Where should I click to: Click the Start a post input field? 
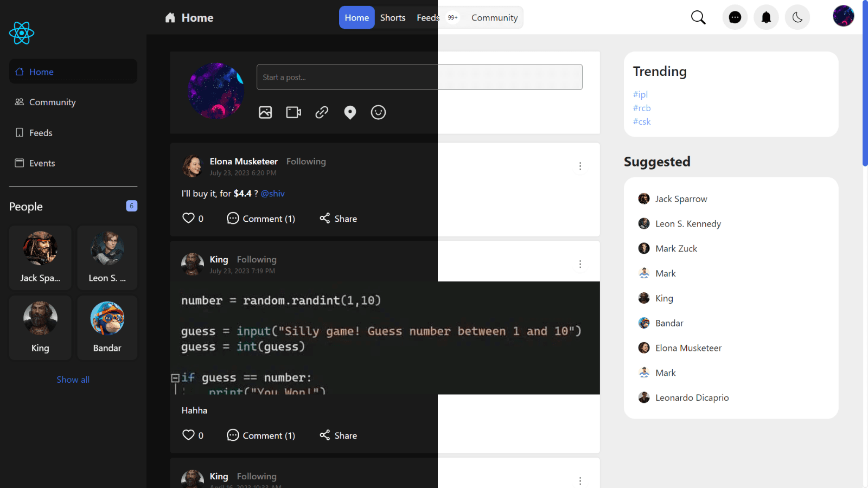tap(419, 77)
